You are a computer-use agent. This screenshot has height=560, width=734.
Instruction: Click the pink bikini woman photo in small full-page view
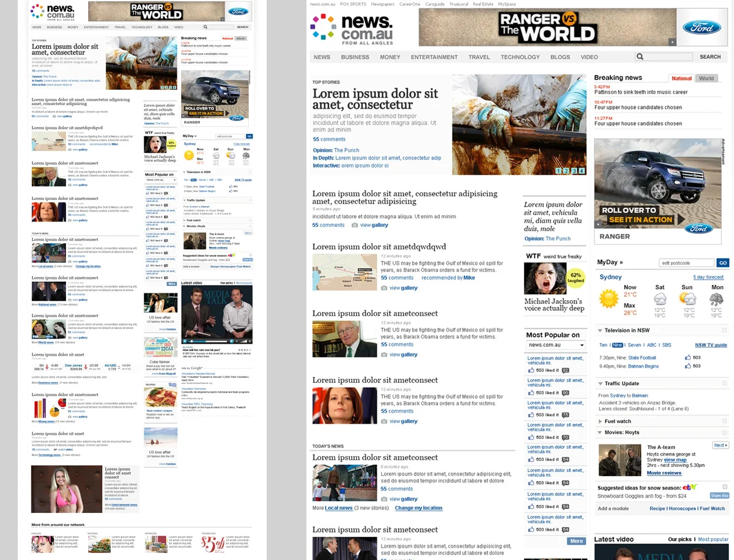(x=67, y=489)
